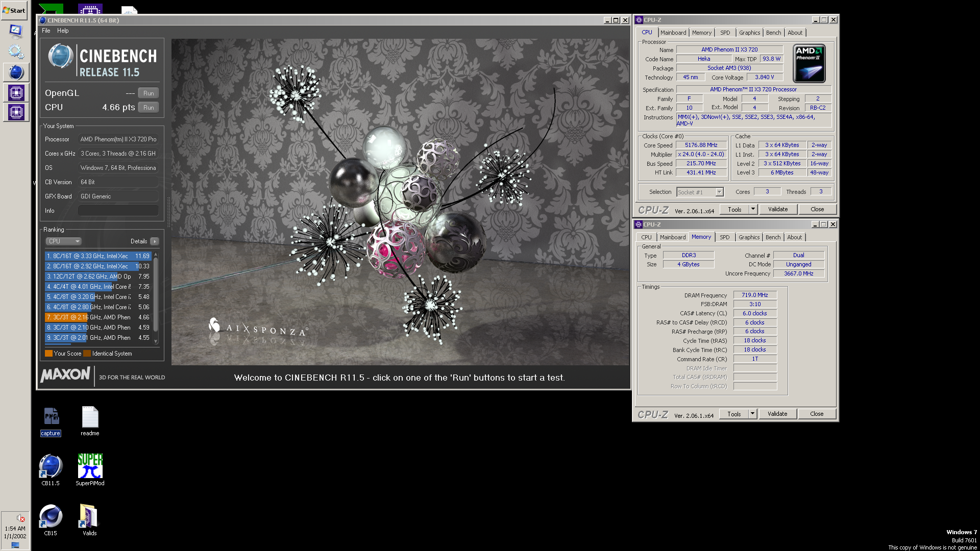Activate the second CPU-Z taskbar icon
Image resolution: width=980 pixels, height=551 pixels.
[16, 112]
